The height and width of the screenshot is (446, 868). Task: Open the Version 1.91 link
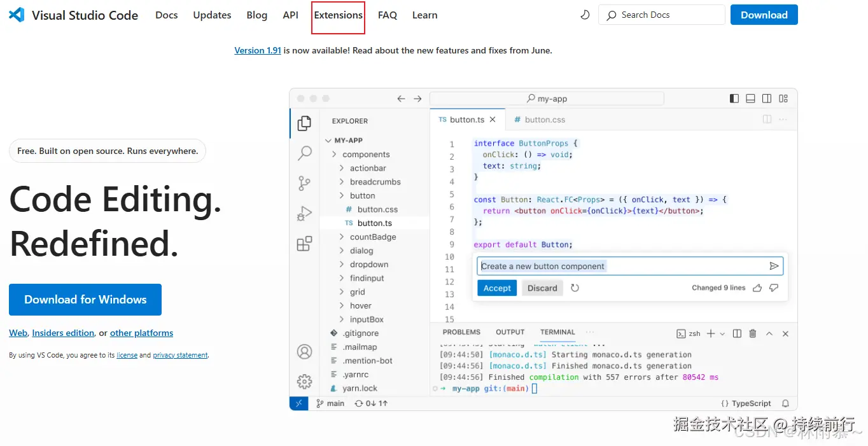258,50
